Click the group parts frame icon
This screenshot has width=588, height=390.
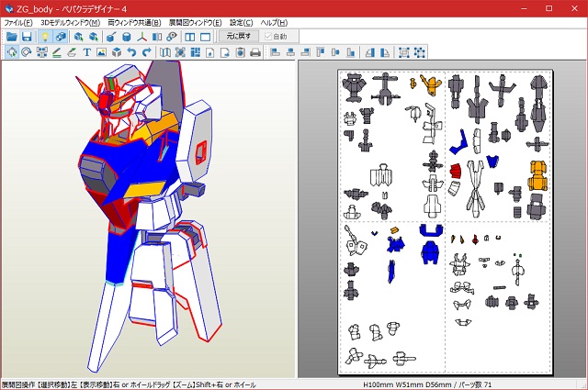pyautogui.click(x=404, y=52)
